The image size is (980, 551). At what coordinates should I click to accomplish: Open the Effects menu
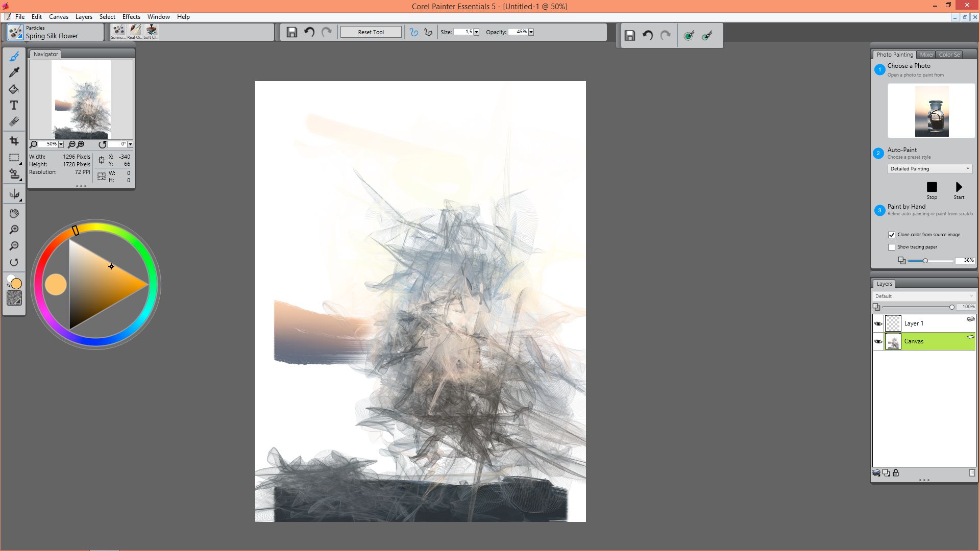pos(131,17)
